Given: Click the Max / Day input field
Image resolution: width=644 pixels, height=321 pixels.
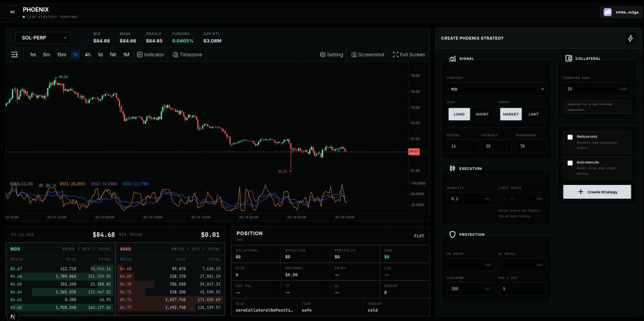Looking at the screenshot, I should (x=522, y=289).
